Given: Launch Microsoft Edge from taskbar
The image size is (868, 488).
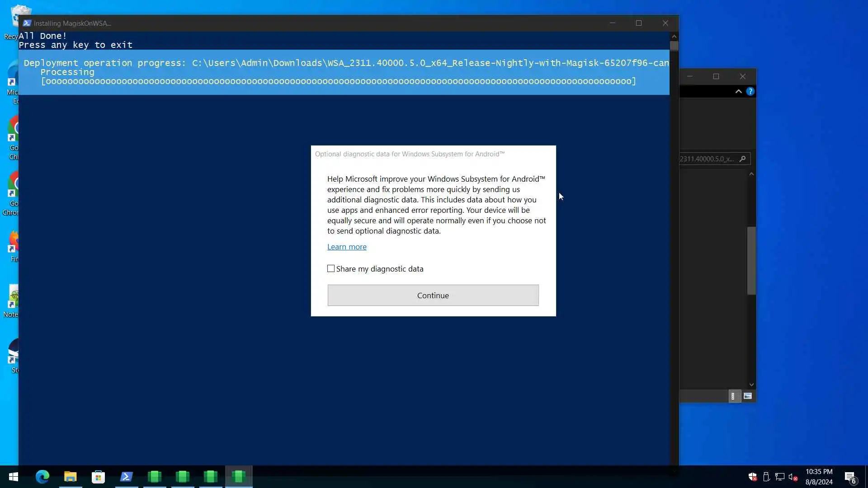Looking at the screenshot, I should click(42, 477).
